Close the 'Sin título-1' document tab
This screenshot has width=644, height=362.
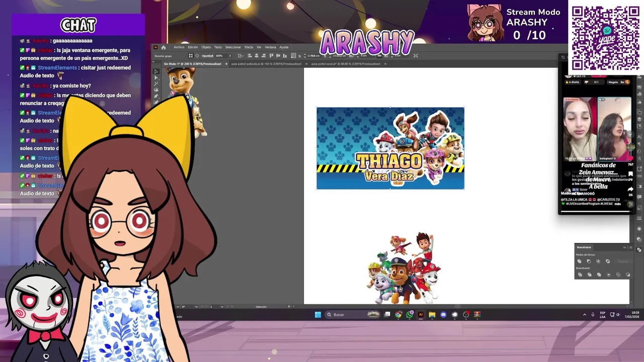point(226,64)
